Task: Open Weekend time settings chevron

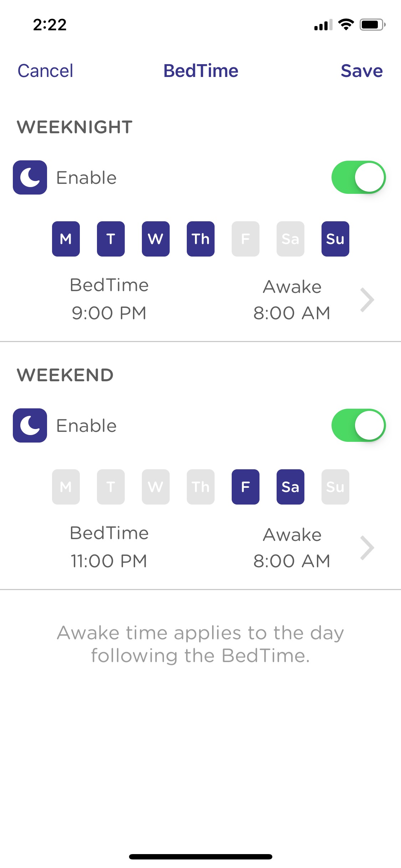Action: 367,548
